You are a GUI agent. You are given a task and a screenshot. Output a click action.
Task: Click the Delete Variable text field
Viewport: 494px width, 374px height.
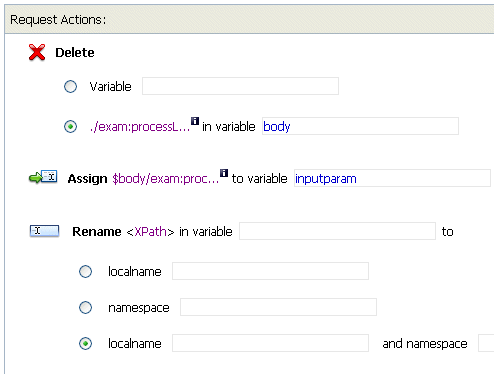(240, 86)
